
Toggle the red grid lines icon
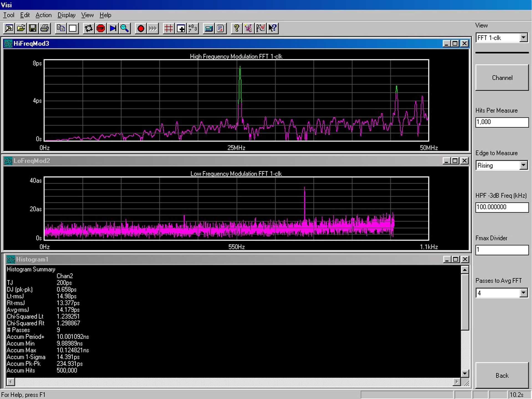(169, 28)
